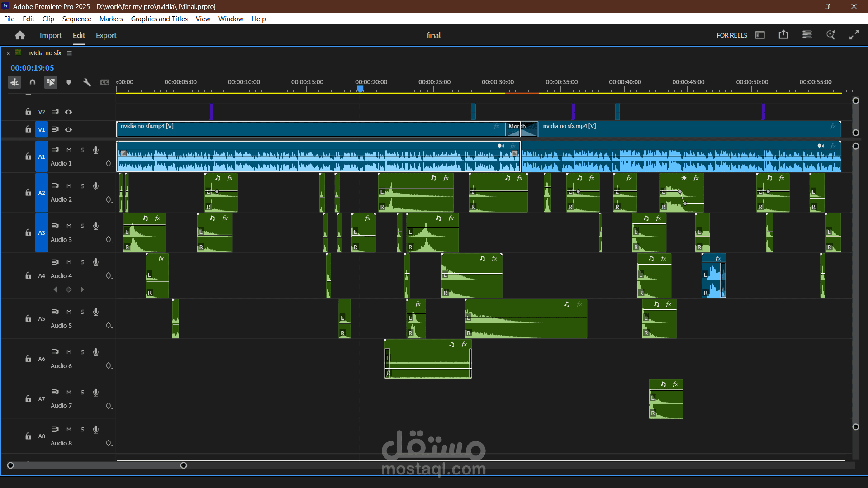Toggle sync lock on track V2
Screen dimensions: 868x488
(55, 112)
